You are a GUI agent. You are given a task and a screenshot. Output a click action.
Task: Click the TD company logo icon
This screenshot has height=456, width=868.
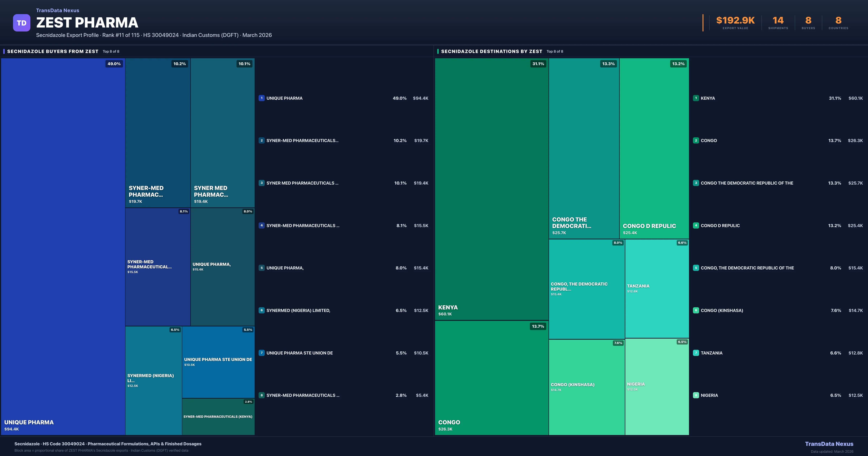(22, 22)
